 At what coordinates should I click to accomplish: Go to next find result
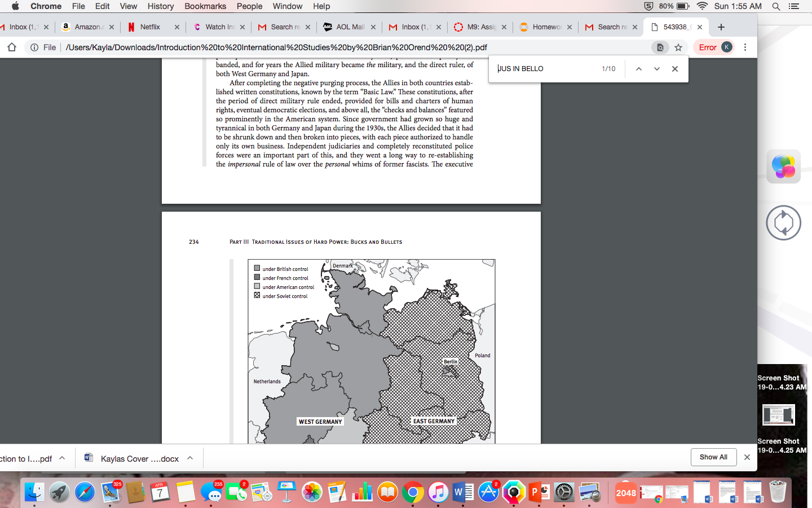tap(657, 69)
